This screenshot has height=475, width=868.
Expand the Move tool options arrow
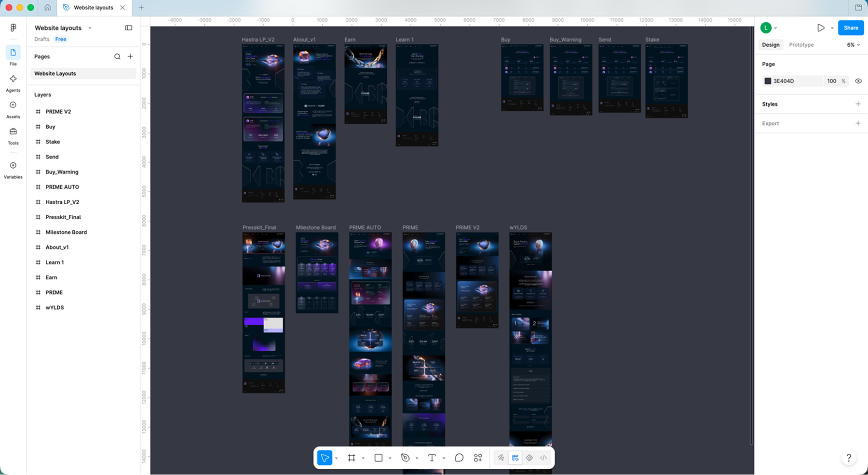click(337, 458)
